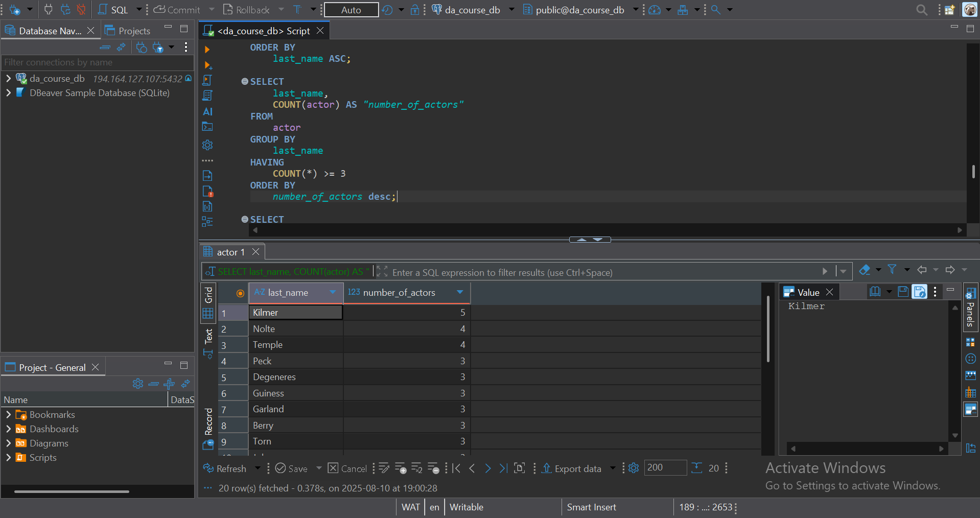Open number_of_actors column sort dropdown arrow
This screenshot has width=980, height=518.
[x=460, y=292]
